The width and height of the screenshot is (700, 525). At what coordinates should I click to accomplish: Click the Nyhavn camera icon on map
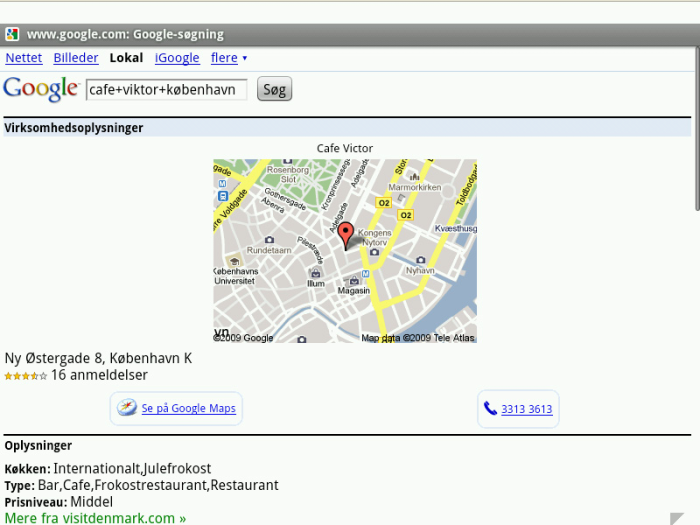(x=421, y=259)
